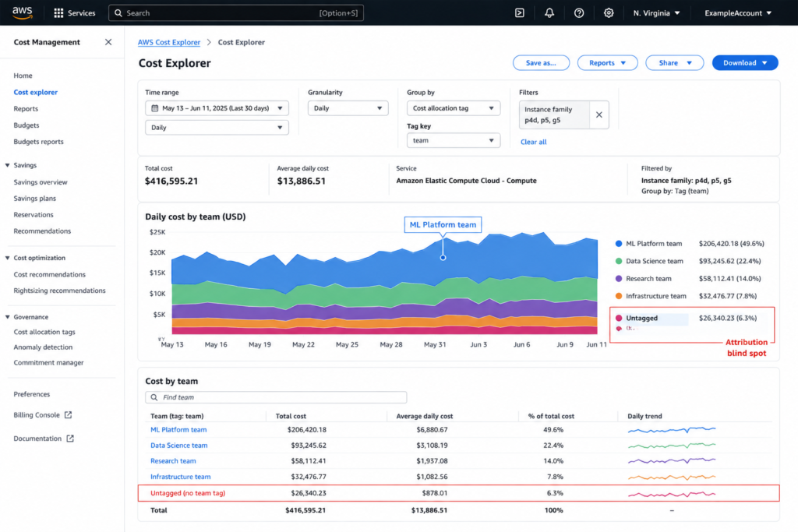Open the help question mark icon
The width and height of the screenshot is (798, 532).
pyautogui.click(x=579, y=12)
